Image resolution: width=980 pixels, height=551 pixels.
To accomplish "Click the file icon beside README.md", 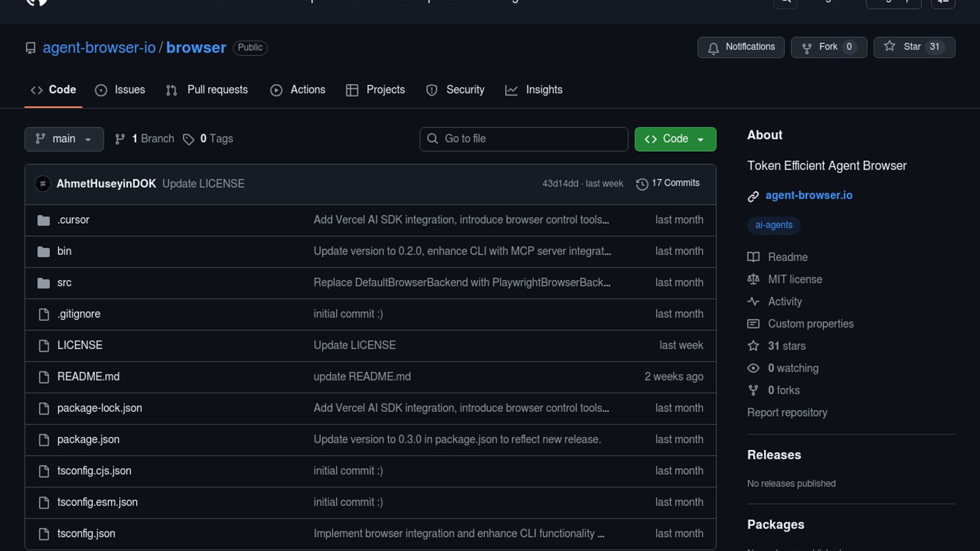I will [44, 377].
